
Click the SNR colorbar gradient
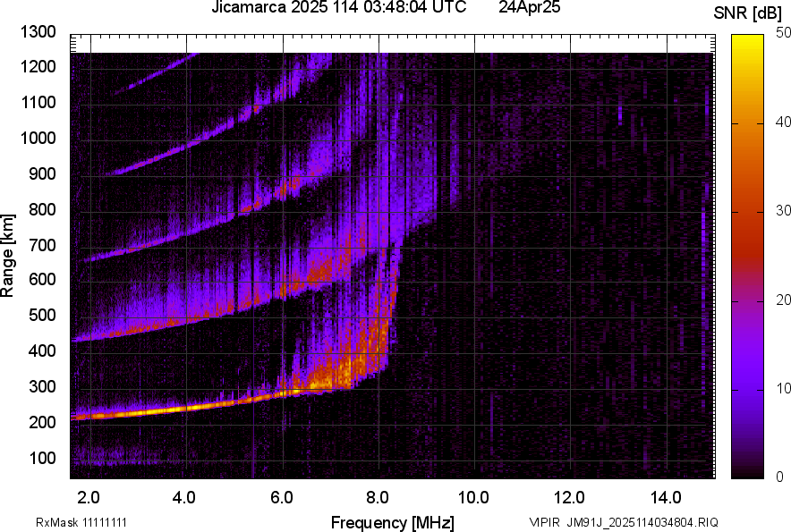coord(748,257)
